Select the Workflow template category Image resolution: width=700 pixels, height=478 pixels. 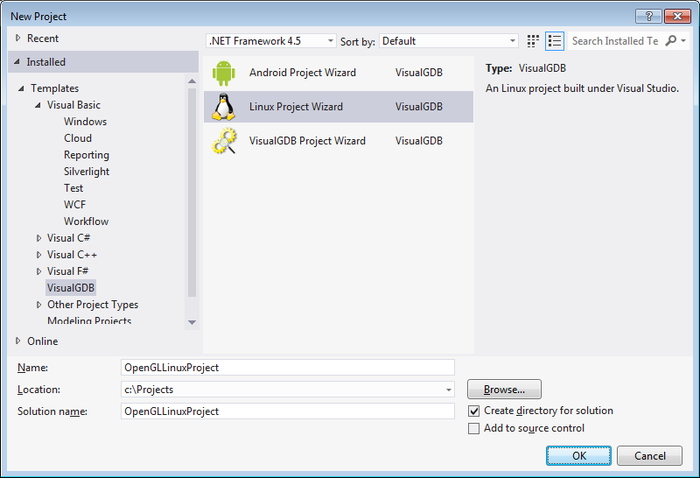pos(86,221)
